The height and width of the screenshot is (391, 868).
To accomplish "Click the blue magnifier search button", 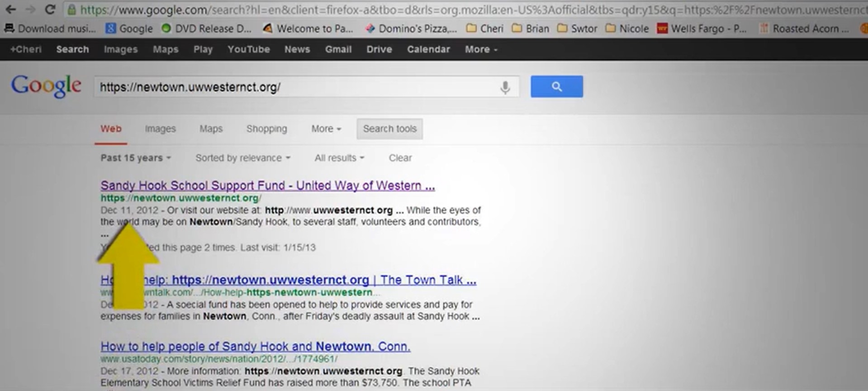I will [557, 86].
